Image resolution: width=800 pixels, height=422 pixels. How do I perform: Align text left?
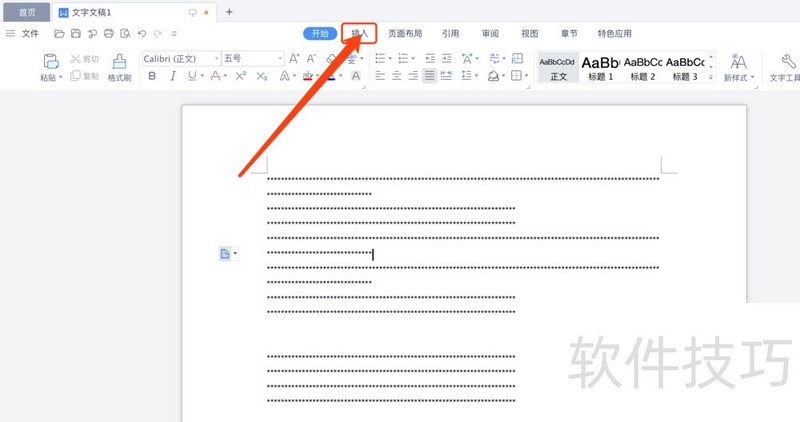tap(380, 76)
